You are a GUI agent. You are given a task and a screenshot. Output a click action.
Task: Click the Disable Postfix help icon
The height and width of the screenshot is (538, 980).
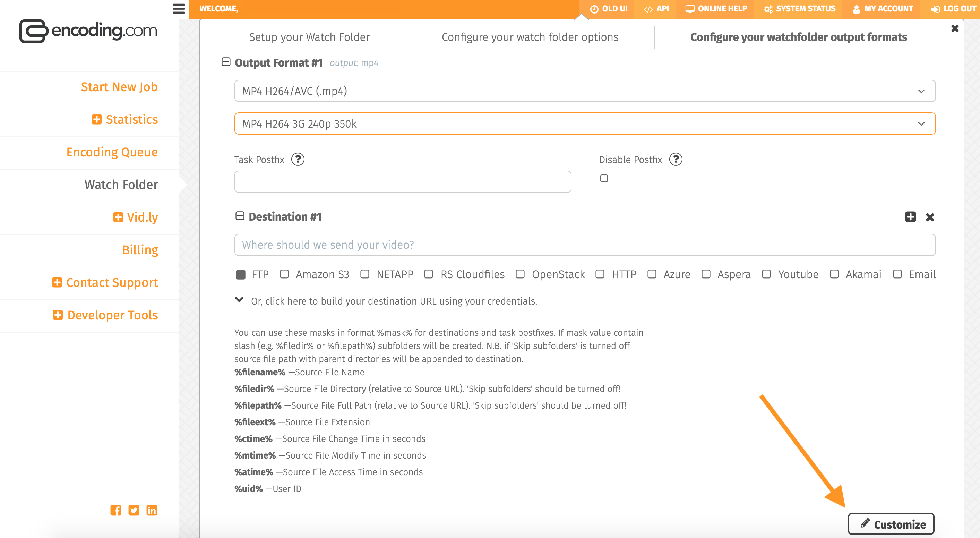[x=676, y=160]
